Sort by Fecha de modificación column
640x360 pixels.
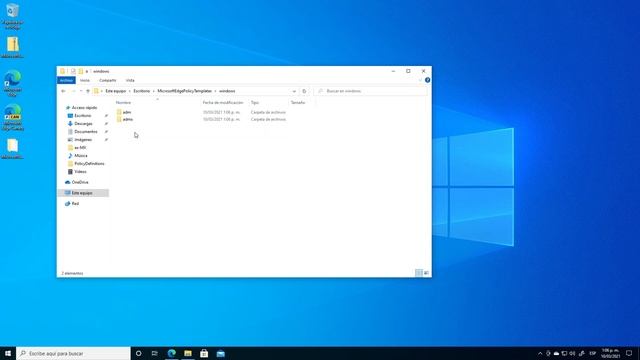(223, 102)
